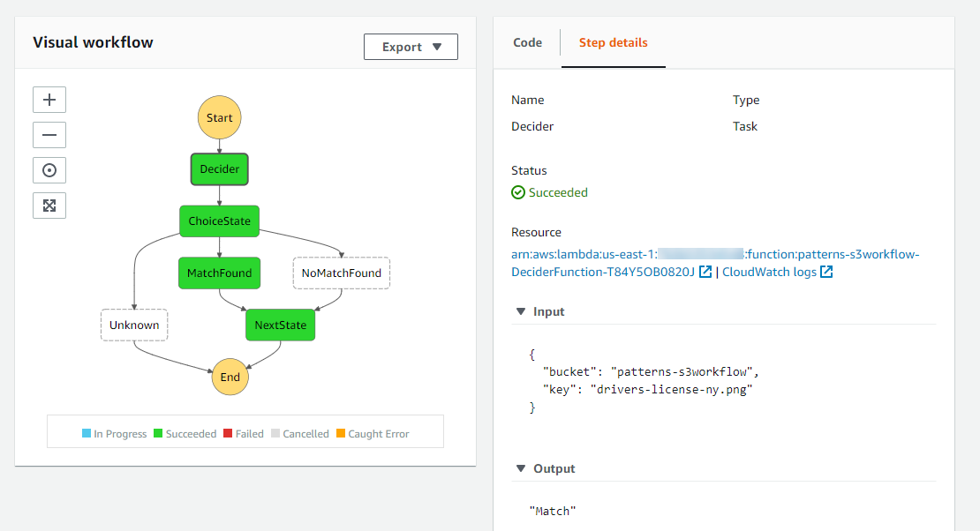Collapse the Output section

pyautogui.click(x=521, y=467)
